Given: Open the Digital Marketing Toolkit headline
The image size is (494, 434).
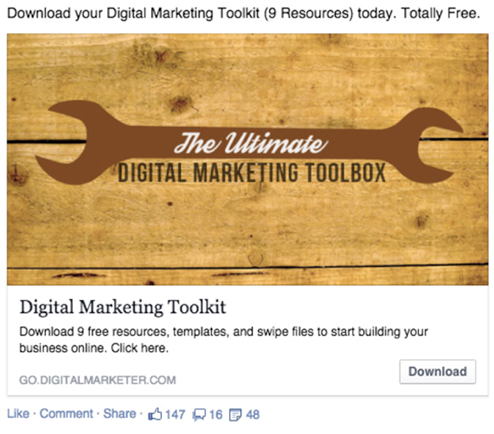Looking at the screenshot, I should (x=123, y=307).
